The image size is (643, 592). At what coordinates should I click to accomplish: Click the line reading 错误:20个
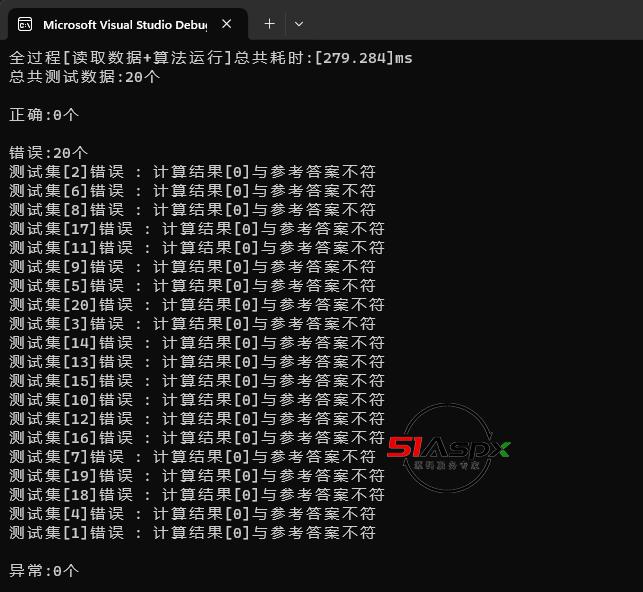[48, 153]
